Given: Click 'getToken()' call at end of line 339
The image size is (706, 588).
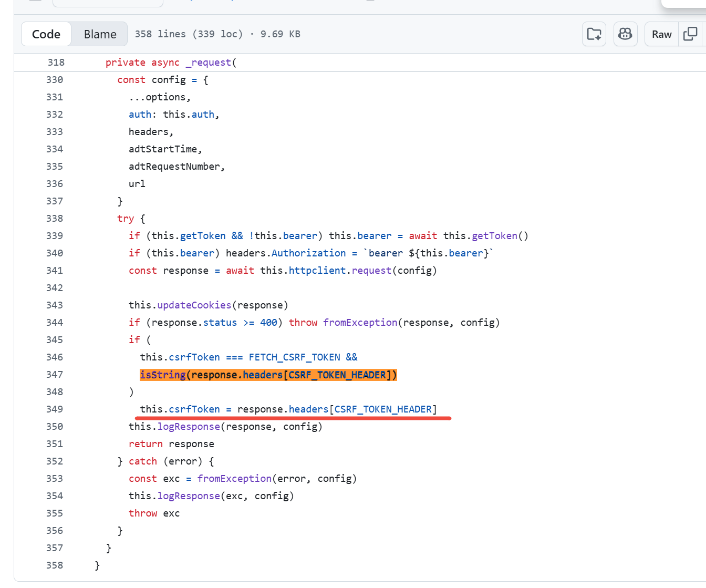Looking at the screenshot, I should point(500,236).
